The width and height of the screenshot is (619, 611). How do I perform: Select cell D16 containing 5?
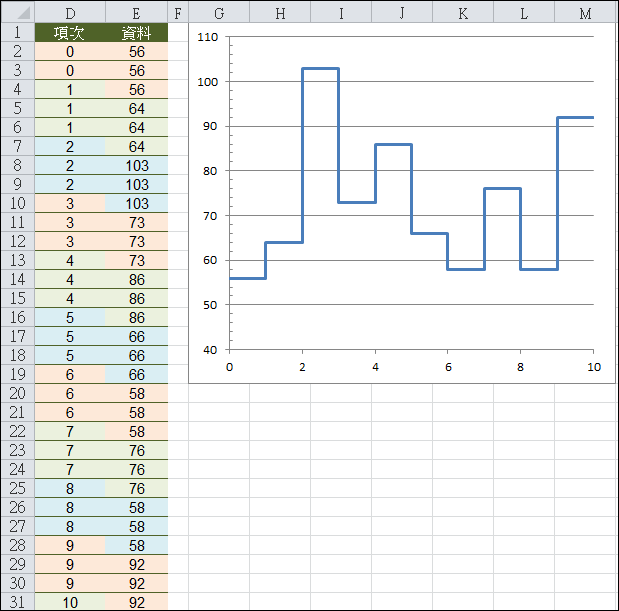pyautogui.click(x=70, y=317)
